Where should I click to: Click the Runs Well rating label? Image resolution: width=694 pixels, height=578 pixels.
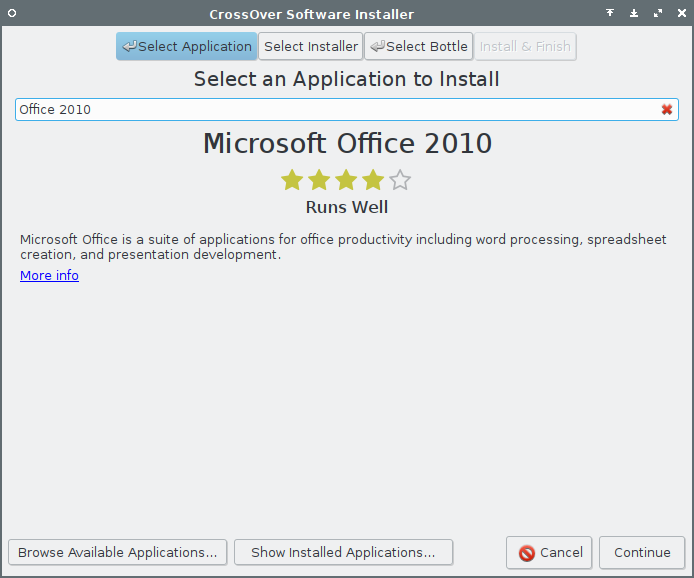(x=347, y=207)
